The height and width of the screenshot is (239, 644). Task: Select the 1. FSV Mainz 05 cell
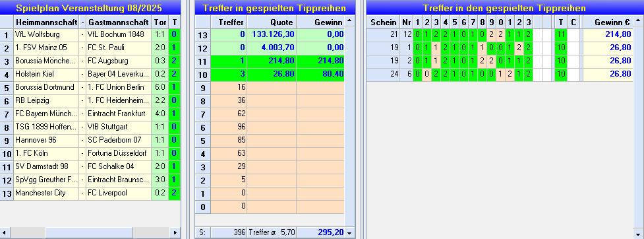coord(46,48)
